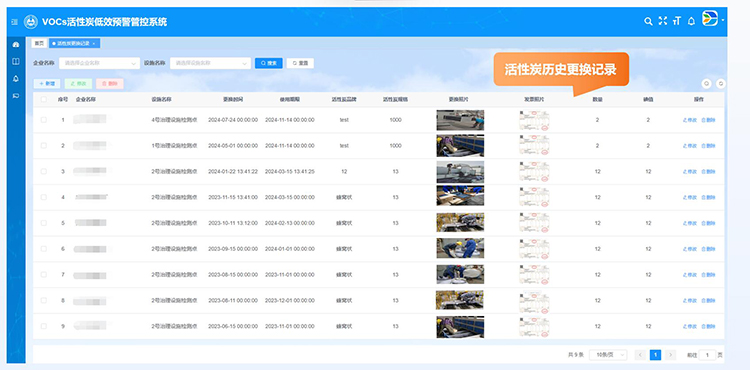Open the 设备名称 device dropdown
750x370 pixels.
[x=210, y=63]
